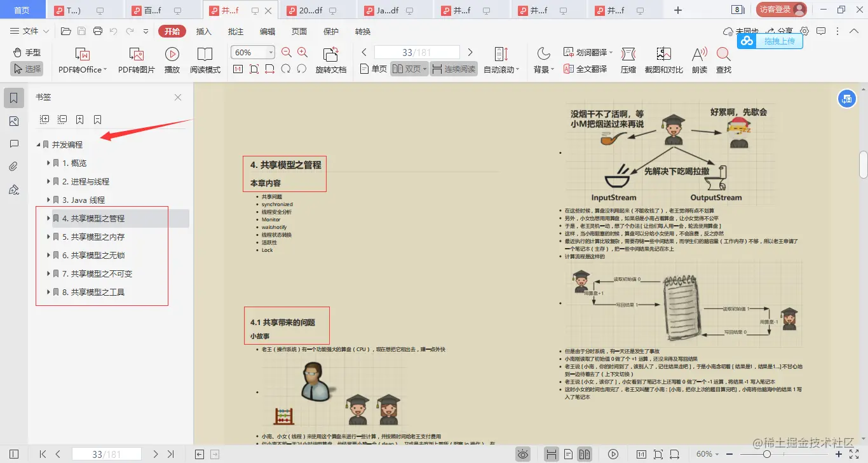868x463 pixels.
Task: Click the zoom slider handle at bottom right
Action: (x=767, y=454)
